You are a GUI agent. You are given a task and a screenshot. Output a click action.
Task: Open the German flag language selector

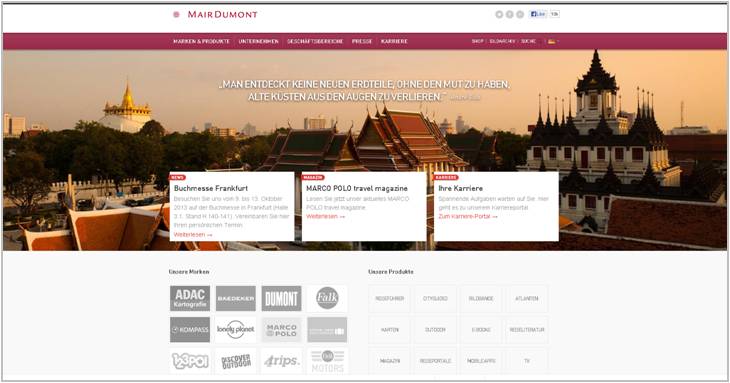pos(552,41)
